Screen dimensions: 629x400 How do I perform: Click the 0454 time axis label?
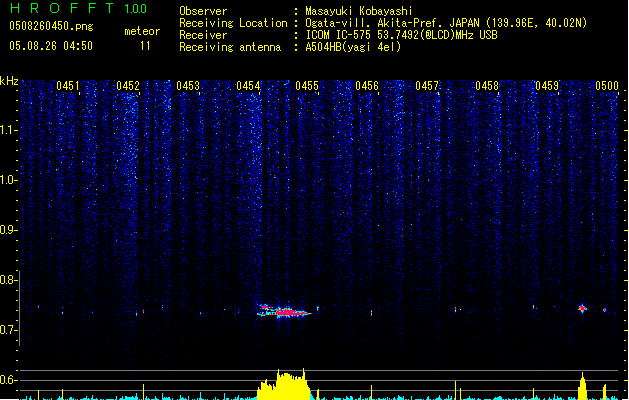pyautogui.click(x=248, y=86)
